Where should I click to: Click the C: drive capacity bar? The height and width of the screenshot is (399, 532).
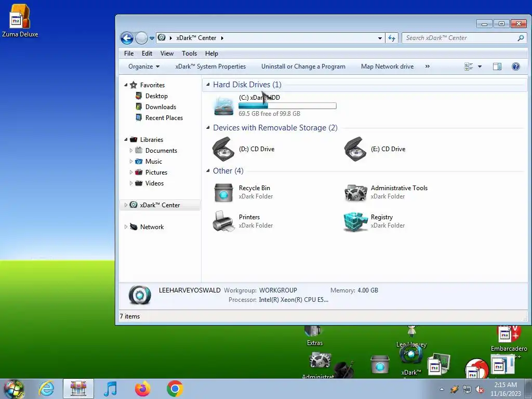pyautogui.click(x=287, y=106)
